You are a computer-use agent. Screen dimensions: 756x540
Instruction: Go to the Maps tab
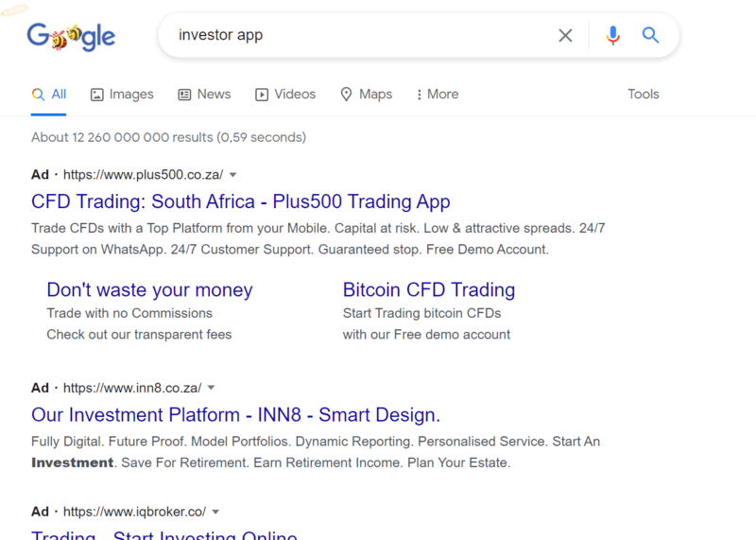(367, 95)
